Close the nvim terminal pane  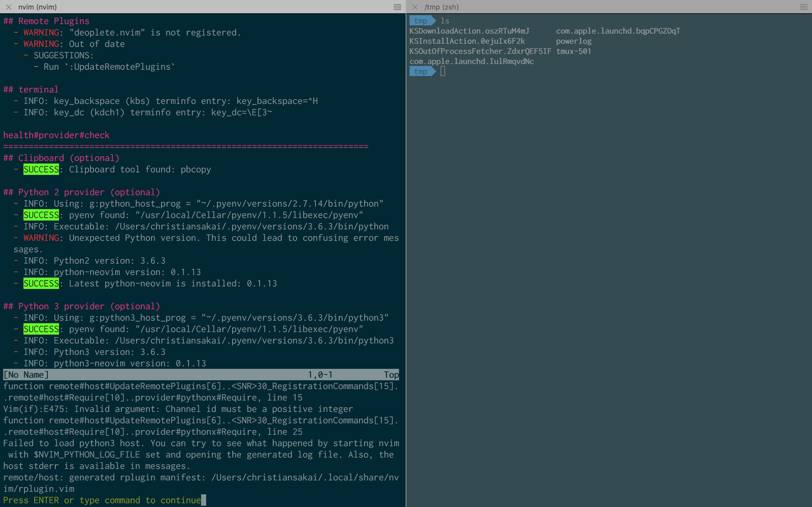tap(9, 7)
